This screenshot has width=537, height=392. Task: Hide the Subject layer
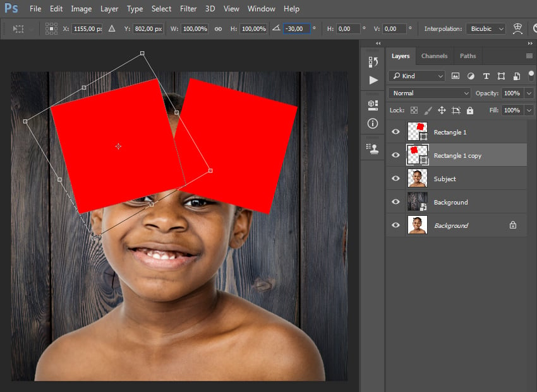(x=396, y=179)
